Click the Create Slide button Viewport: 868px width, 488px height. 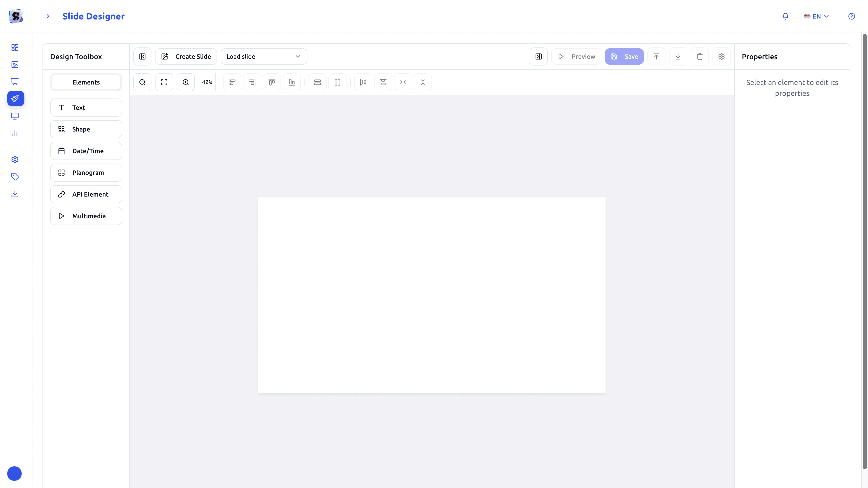pyautogui.click(x=186, y=56)
